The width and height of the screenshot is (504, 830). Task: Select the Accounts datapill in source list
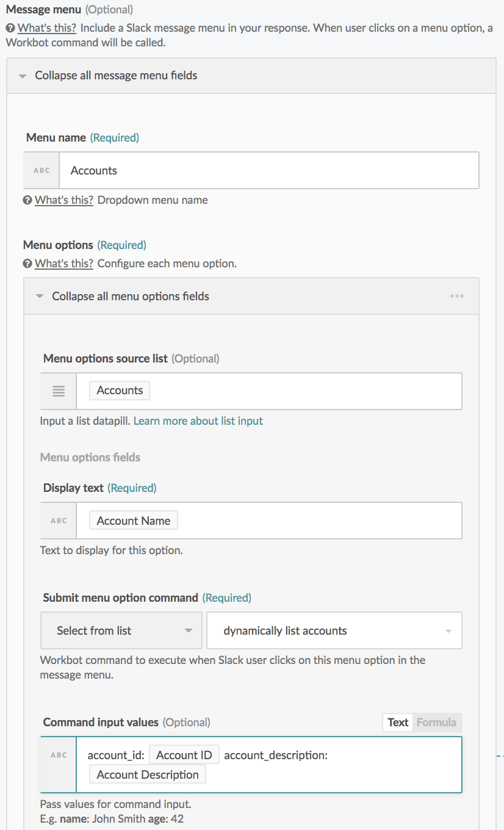[x=118, y=390]
